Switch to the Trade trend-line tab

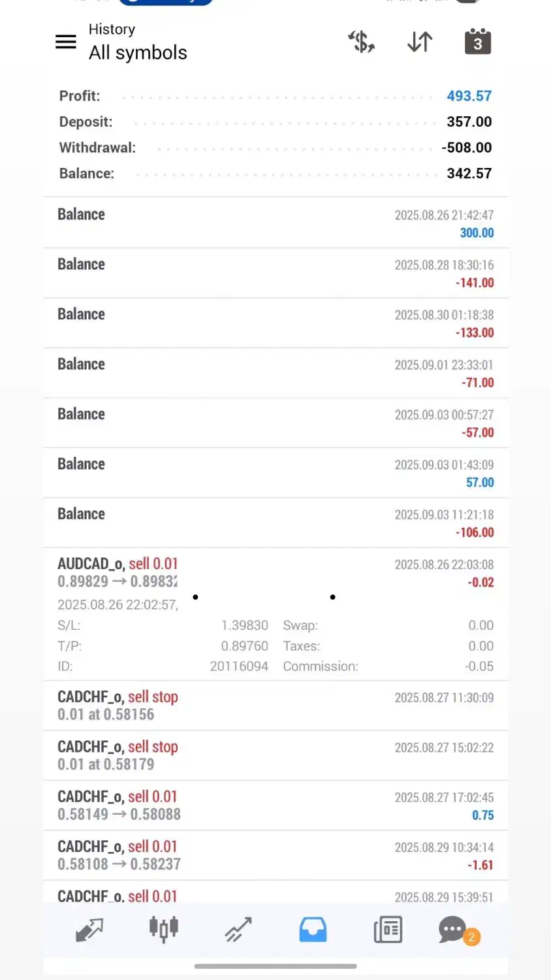(x=238, y=929)
